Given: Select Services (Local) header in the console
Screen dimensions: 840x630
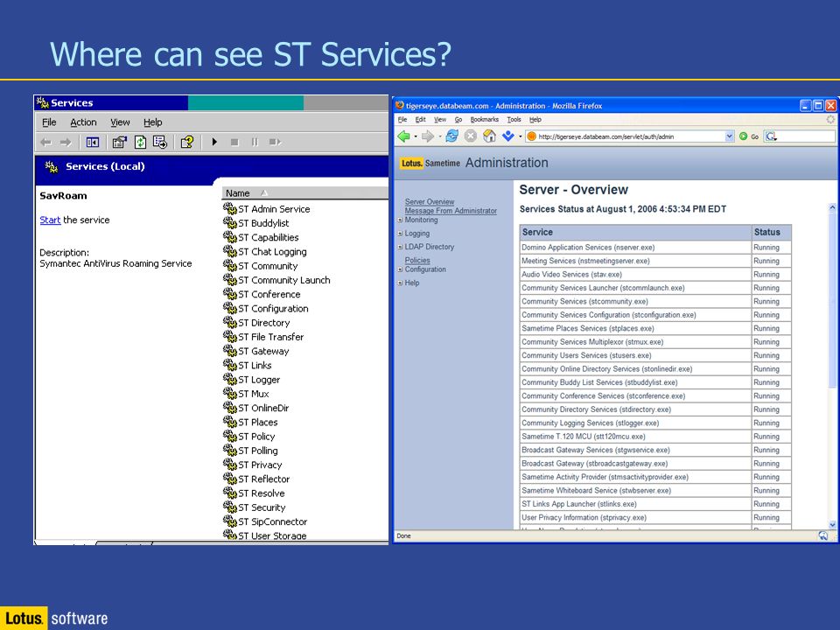Looking at the screenshot, I should (105, 166).
